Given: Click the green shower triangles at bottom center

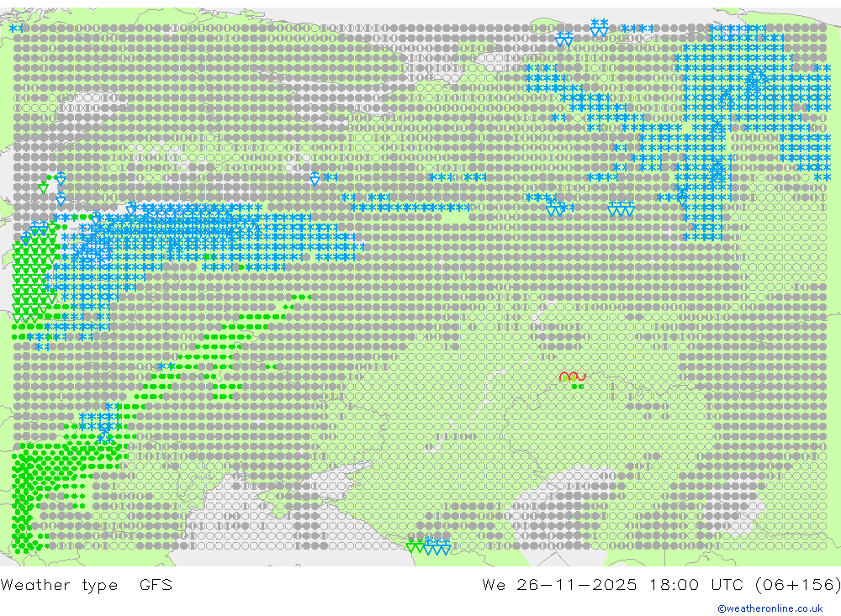Looking at the screenshot, I should point(415,545).
